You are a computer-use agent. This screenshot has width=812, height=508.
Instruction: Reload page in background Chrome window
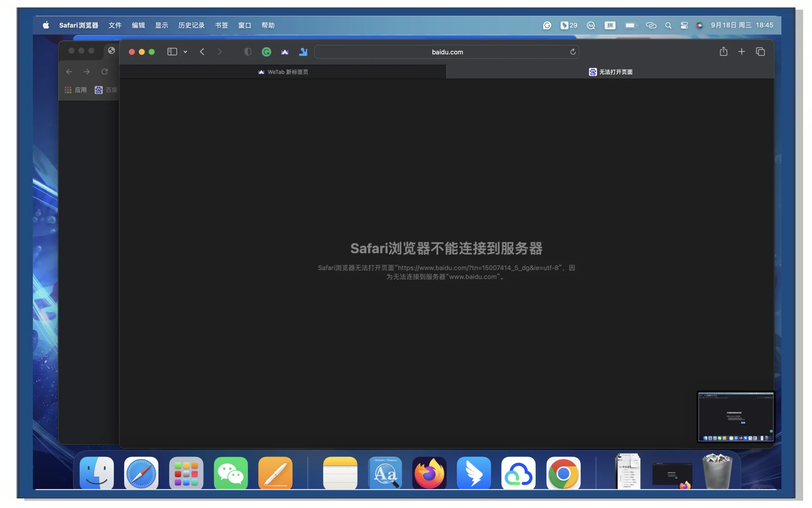tap(104, 72)
